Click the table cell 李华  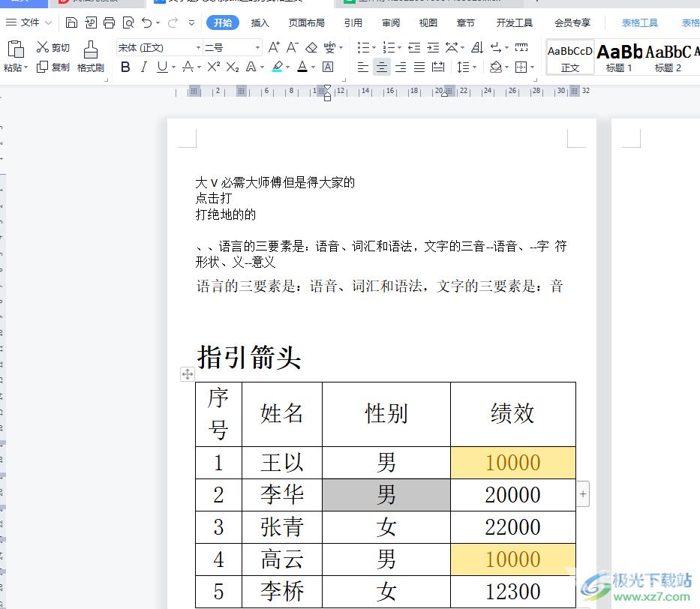tap(281, 495)
